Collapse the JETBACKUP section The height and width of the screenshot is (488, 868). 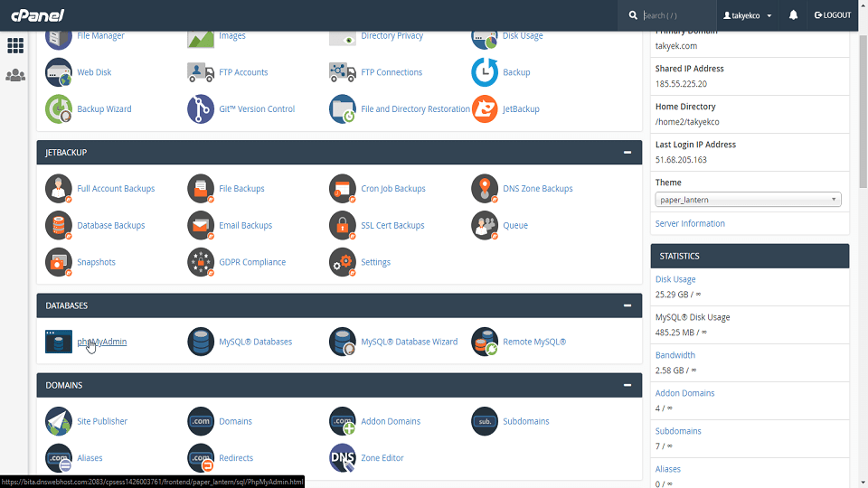pos(627,152)
